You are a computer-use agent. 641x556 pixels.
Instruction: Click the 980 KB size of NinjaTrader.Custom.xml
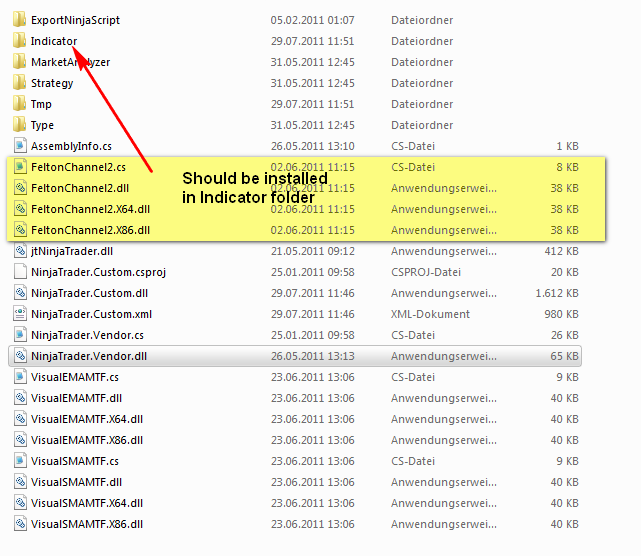click(x=561, y=314)
